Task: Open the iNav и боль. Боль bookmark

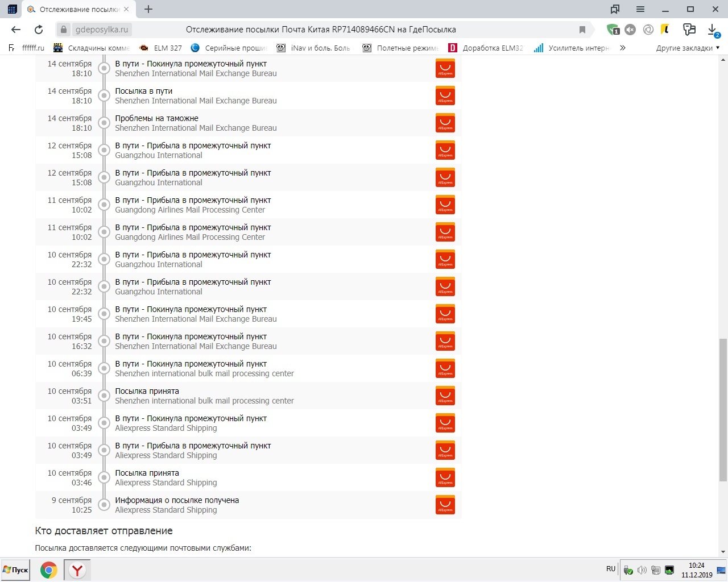Action: 313,48
